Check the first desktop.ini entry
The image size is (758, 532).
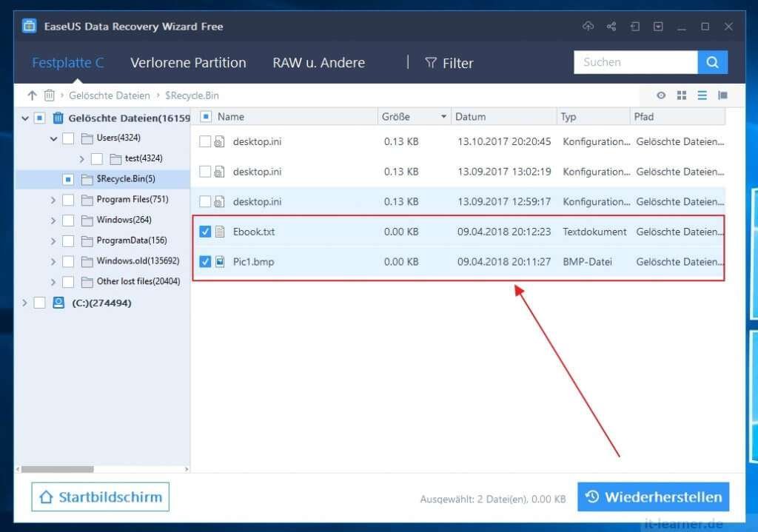click(x=205, y=141)
